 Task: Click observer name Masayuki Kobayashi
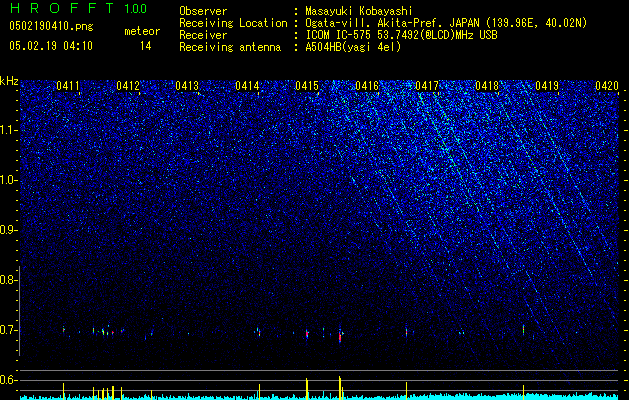pos(359,12)
